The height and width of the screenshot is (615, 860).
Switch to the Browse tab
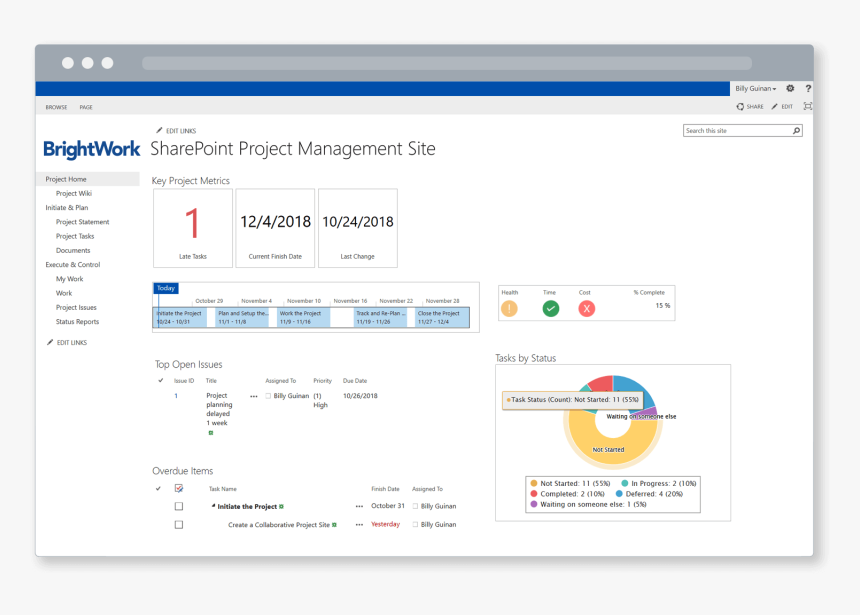(56, 107)
